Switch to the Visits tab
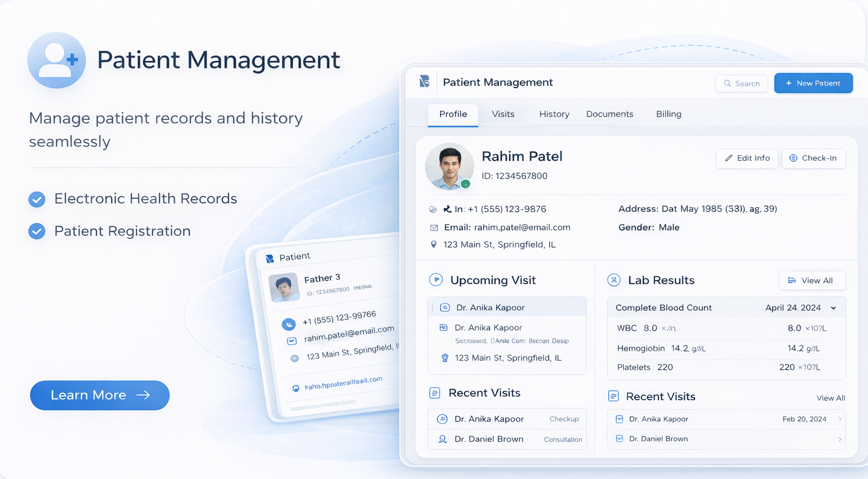The image size is (868, 479). (x=503, y=114)
